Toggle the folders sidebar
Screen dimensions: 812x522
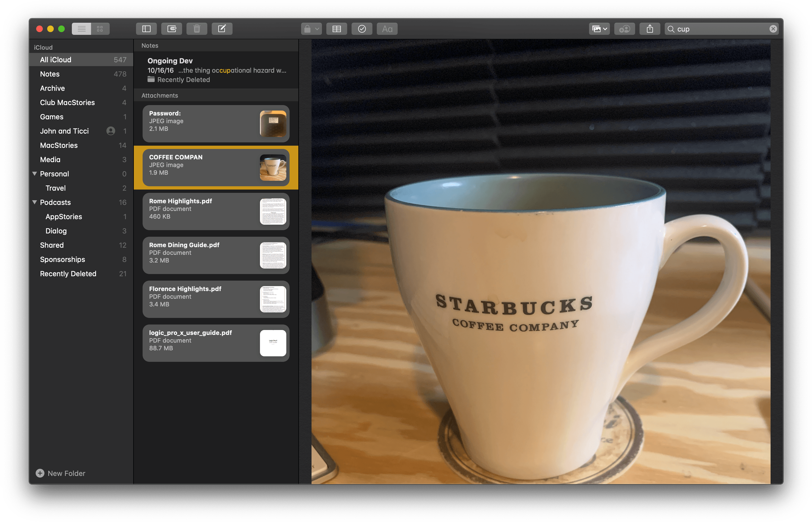pyautogui.click(x=146, y=29)
